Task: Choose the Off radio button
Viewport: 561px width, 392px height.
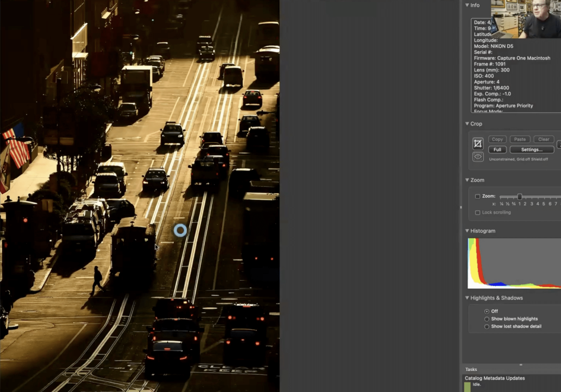Action: point(487,312)
